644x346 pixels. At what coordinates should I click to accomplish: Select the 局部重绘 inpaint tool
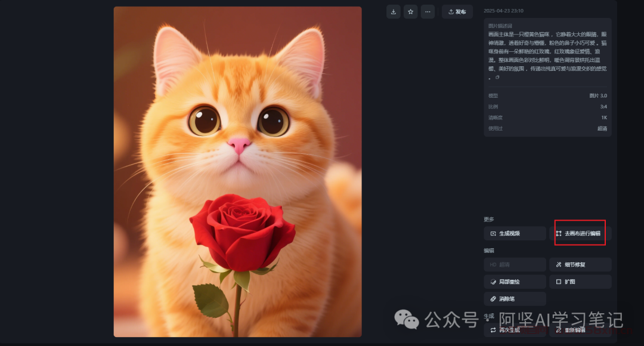pos(515,282)
